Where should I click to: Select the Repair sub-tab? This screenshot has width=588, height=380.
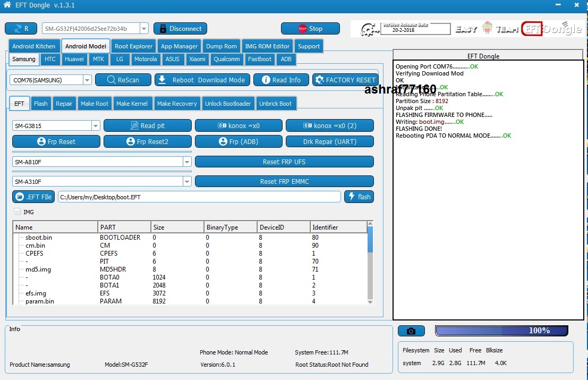64,104
